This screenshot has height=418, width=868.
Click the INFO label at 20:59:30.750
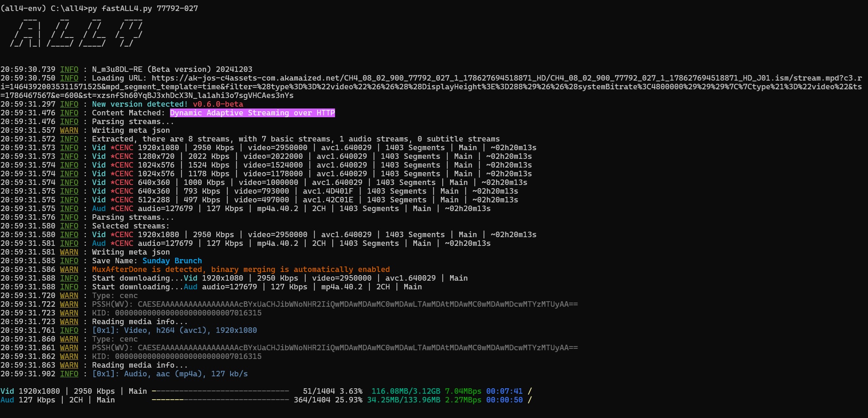[69, 78]
